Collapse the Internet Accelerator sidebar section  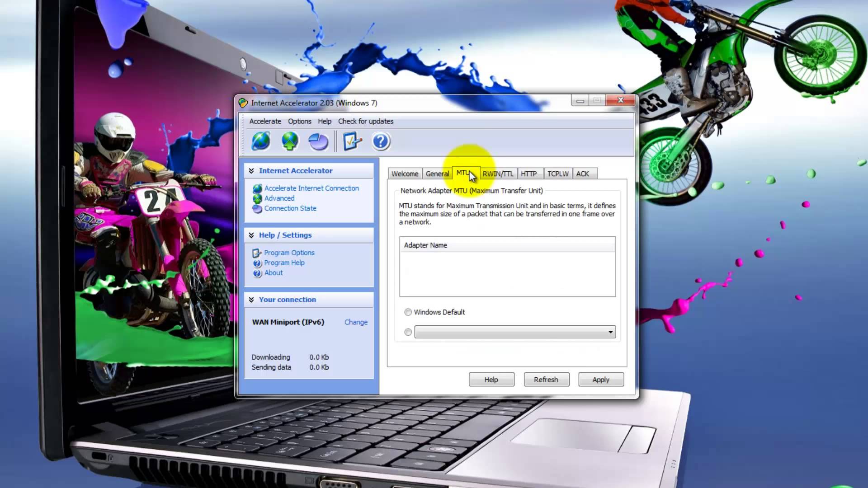251,171
